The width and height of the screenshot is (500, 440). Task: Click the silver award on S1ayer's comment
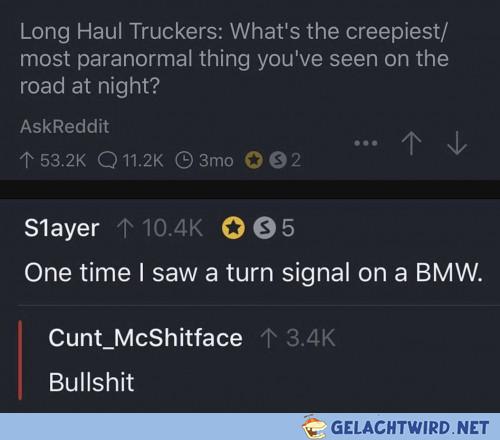tap(265, 228)
